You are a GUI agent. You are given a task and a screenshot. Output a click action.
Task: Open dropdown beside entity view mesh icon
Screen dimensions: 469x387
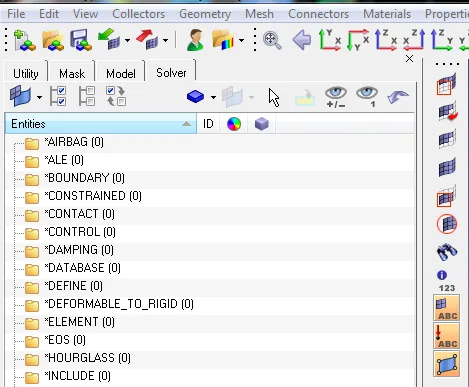point(39,97)
